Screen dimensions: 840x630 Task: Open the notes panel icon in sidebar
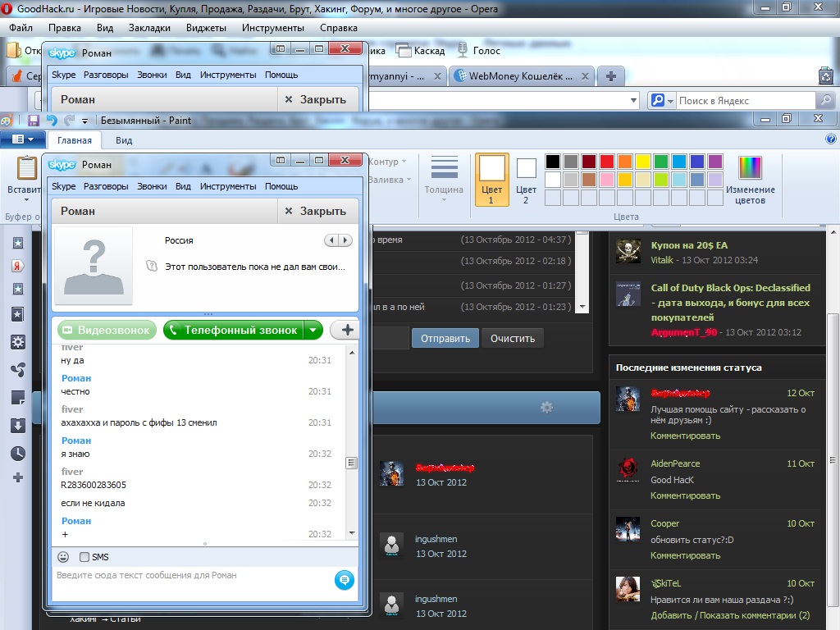coord(18,398)
